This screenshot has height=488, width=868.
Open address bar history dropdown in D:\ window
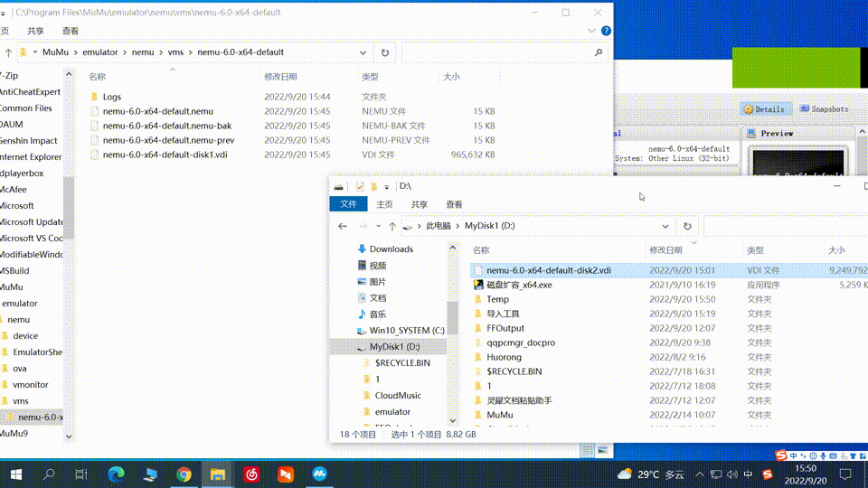pos(665,226)
